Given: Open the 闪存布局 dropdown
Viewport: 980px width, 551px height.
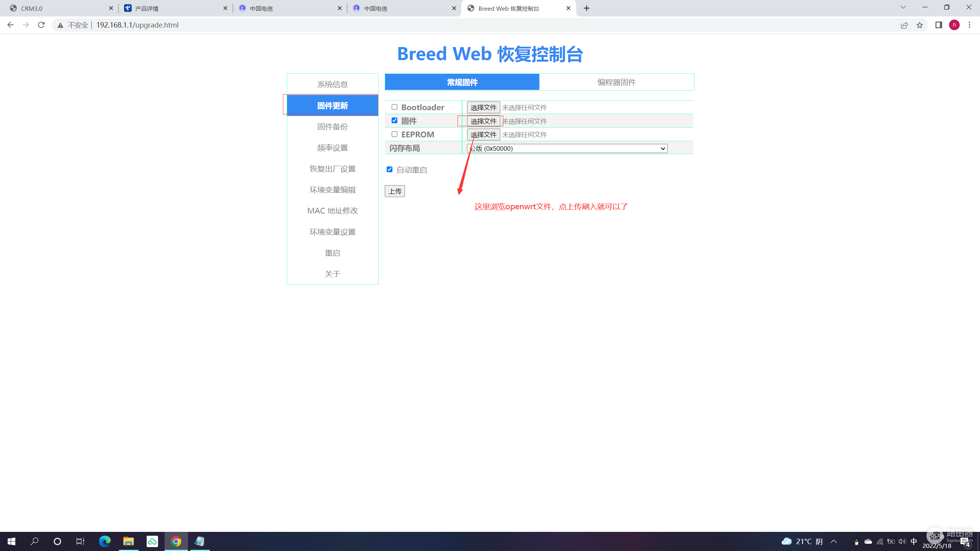Looking at the screenshot, I should click(x=567, y=148).
